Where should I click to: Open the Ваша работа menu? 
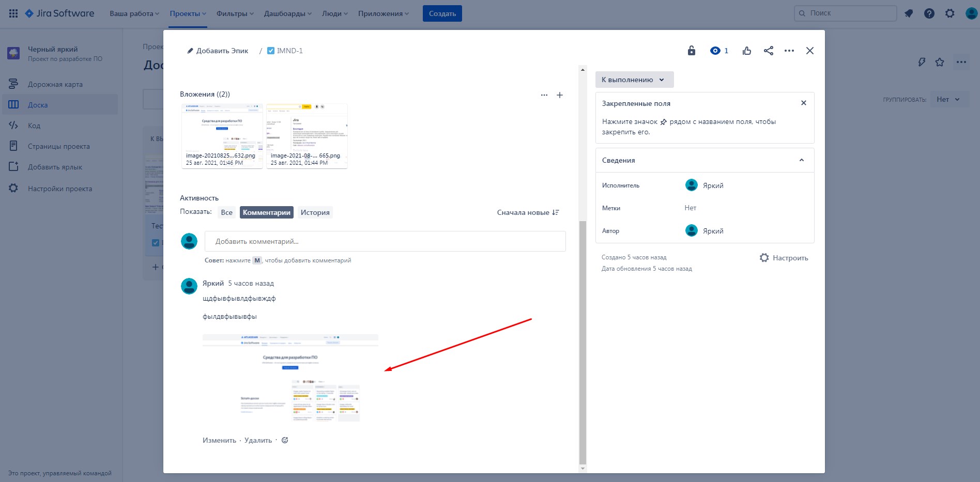click(x=134, y=13)
